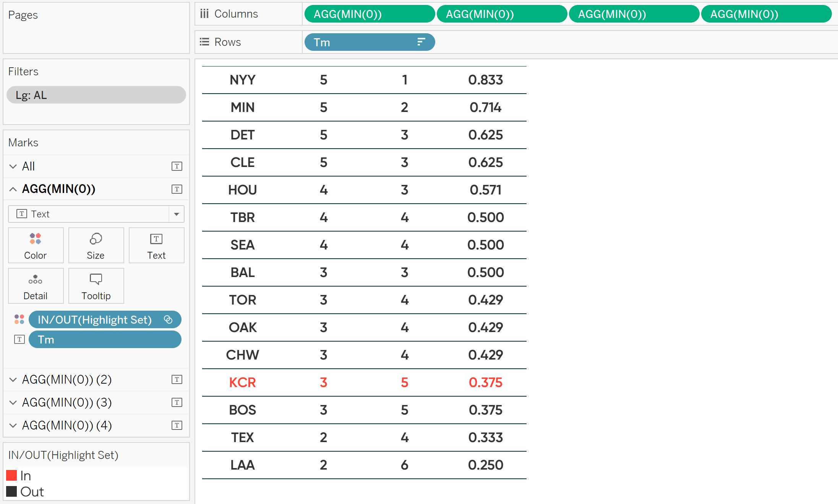The height and width of the screenshot is (504, 838).
Task: Open the Detail marks card
Action: click(36, 286)
